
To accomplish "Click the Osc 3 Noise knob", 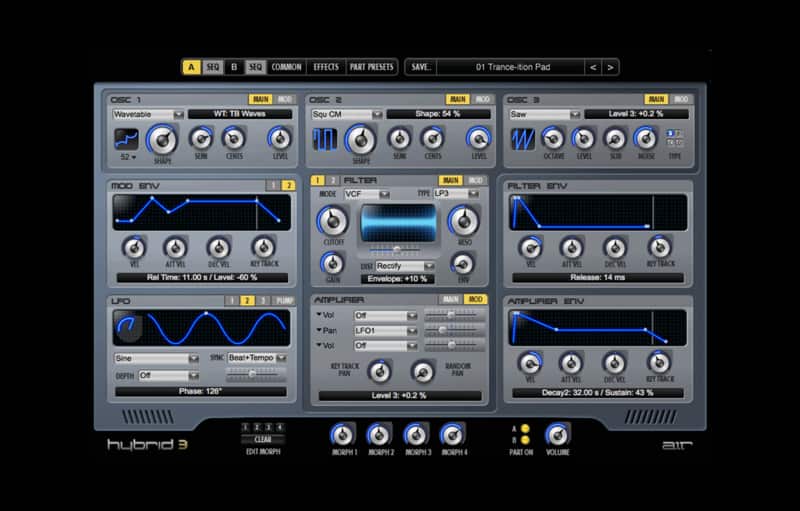I will (x=646, y=138).
